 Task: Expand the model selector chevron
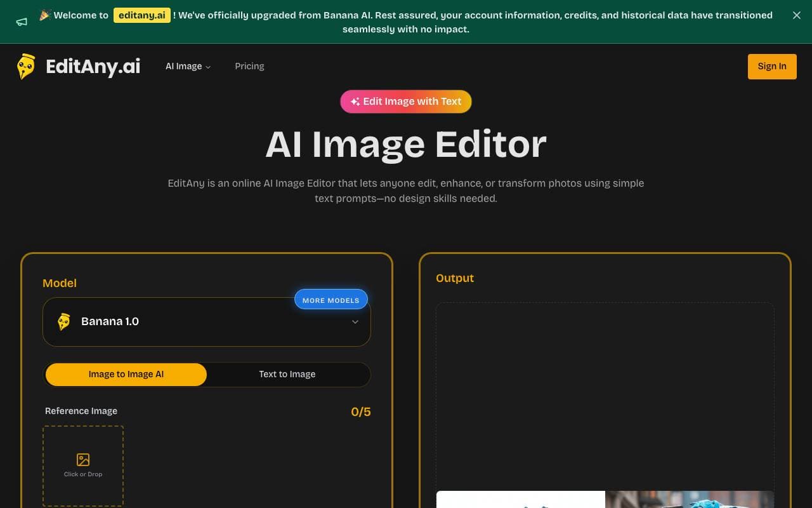355,322
